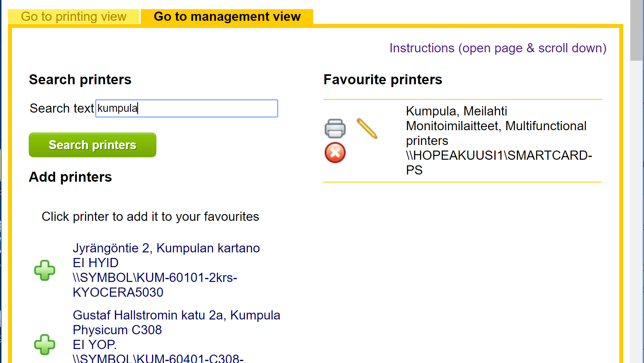Click the KUM-60401-C308 printer path

click(x=158, y=358)
